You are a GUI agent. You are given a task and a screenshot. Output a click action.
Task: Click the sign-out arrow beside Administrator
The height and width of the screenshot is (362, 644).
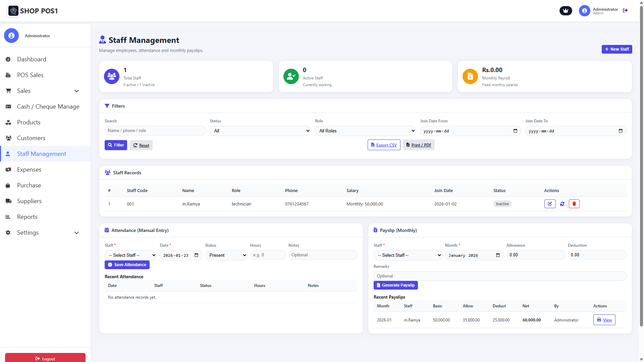click(625, 10)
